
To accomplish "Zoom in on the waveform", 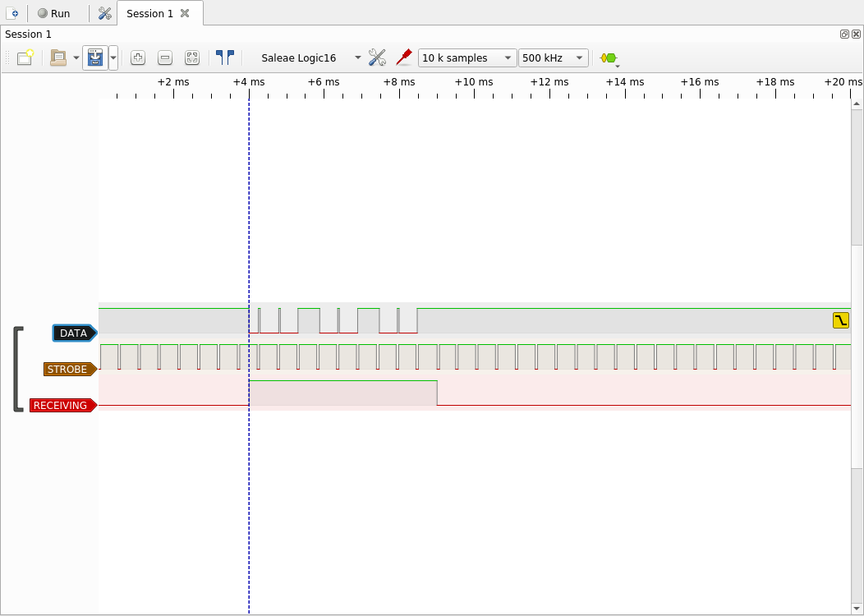I will [138, 57].
